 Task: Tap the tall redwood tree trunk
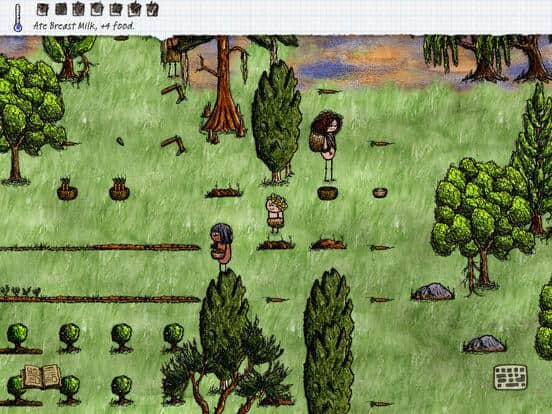[223, 88]
